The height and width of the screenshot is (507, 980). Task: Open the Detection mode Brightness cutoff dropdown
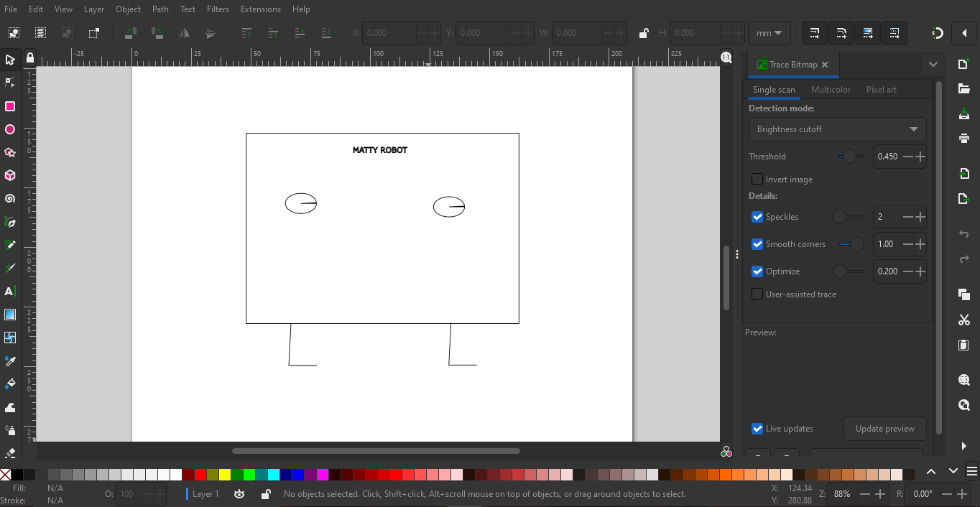point(837,129)
